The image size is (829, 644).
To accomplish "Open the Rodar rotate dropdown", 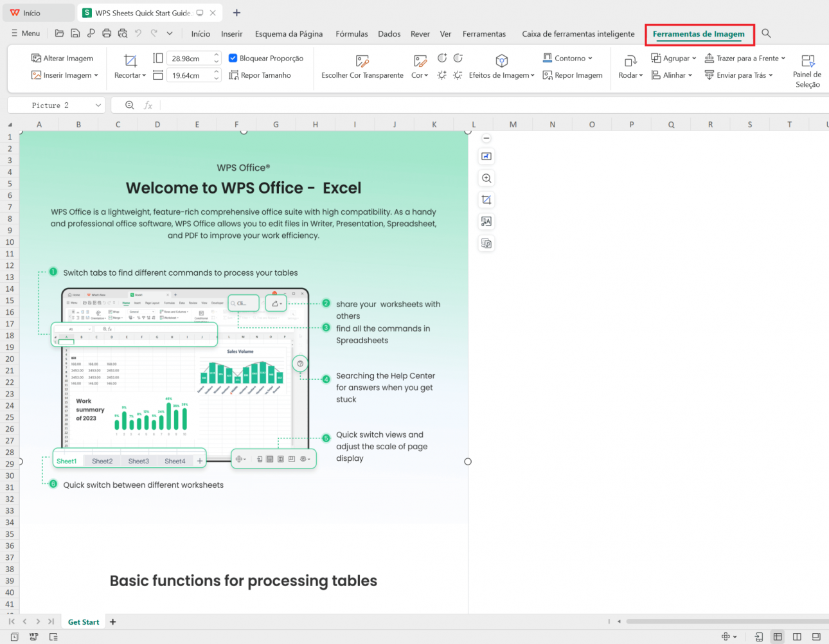I will coord(630,67).
